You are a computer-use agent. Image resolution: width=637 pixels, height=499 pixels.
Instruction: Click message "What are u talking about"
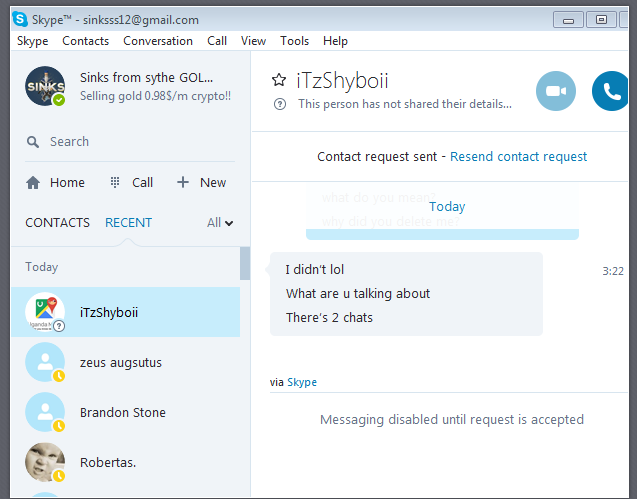click(358, 293)
